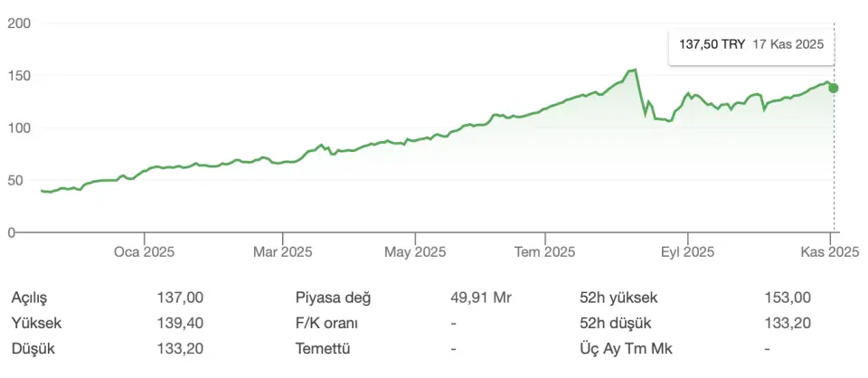Click the Piyasa değ label
868x378 pixels.
(x=333, y=298)
